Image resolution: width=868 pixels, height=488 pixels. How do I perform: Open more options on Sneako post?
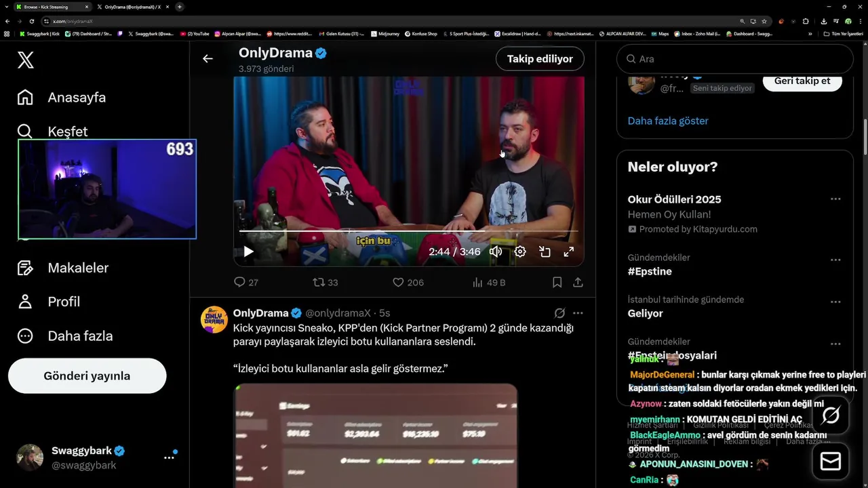click(578, 313)
